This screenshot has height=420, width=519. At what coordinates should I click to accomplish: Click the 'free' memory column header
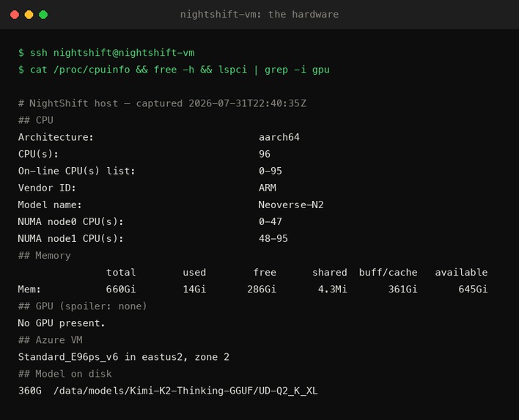[x=265, y=273]
